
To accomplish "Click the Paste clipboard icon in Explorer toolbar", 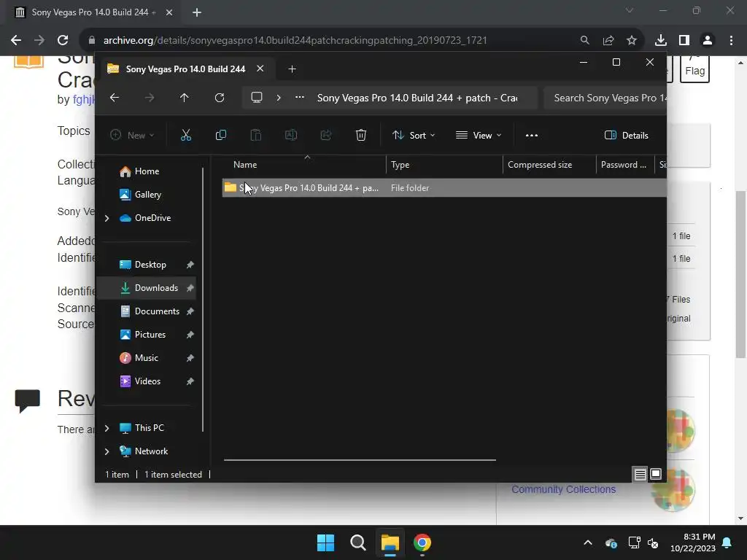I will [256, 135].
